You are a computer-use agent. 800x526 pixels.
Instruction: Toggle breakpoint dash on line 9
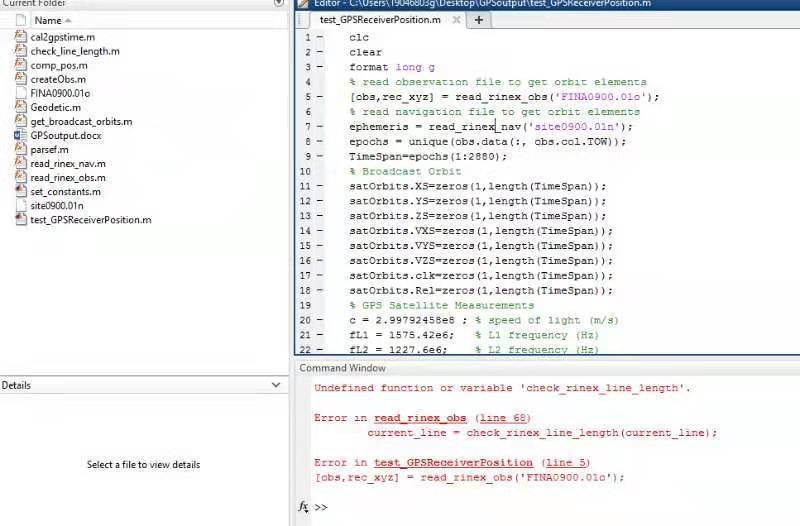click(x=320, y=156)
